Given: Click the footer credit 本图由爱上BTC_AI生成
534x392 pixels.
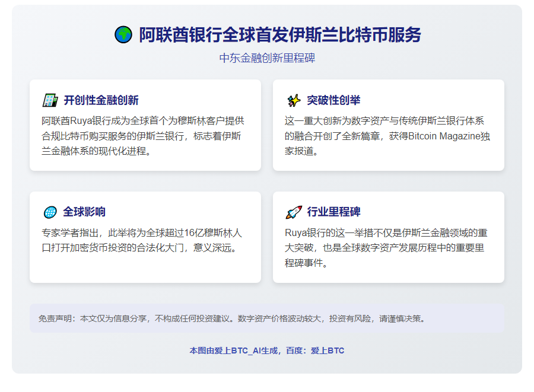Looking at the screenshot, I should coord(267,350).
